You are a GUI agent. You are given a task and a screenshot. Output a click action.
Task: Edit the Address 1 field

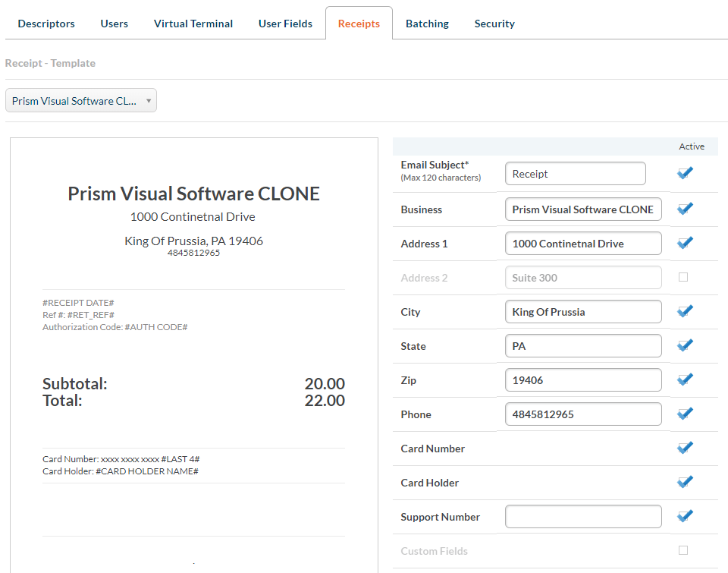point(583,244)
